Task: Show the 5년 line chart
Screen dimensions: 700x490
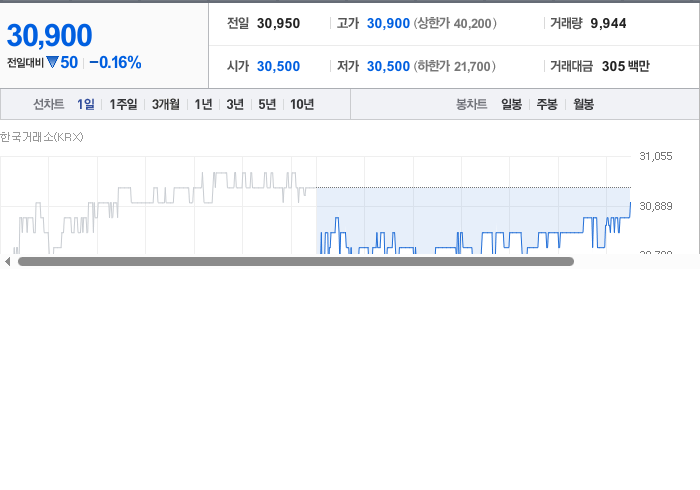Action: pyautogui.click(x=267, y=104)
